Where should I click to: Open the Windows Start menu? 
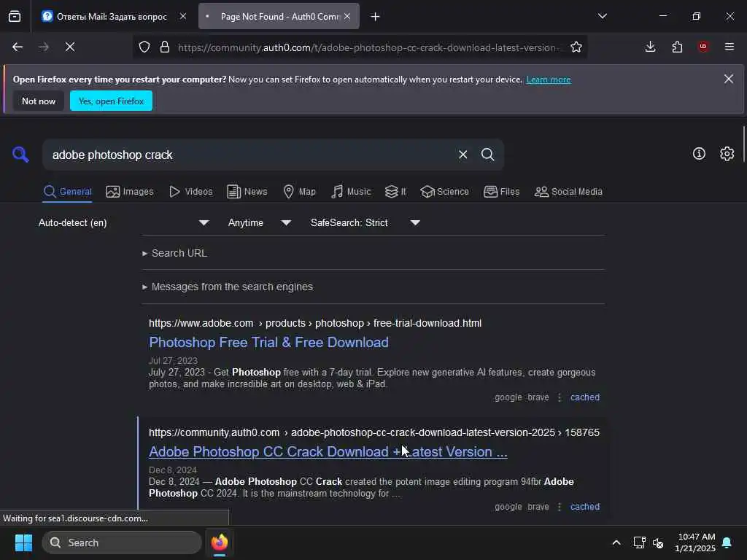pos(23,542)
